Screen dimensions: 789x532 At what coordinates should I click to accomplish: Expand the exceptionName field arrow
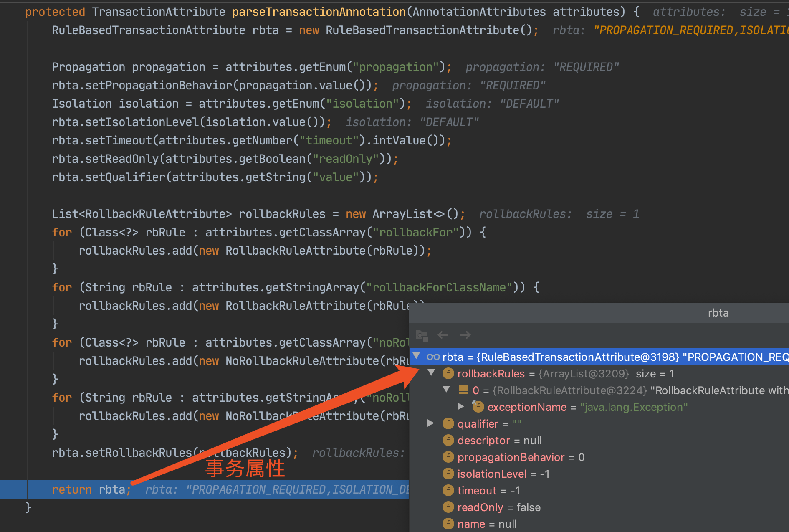coord(461,406)
